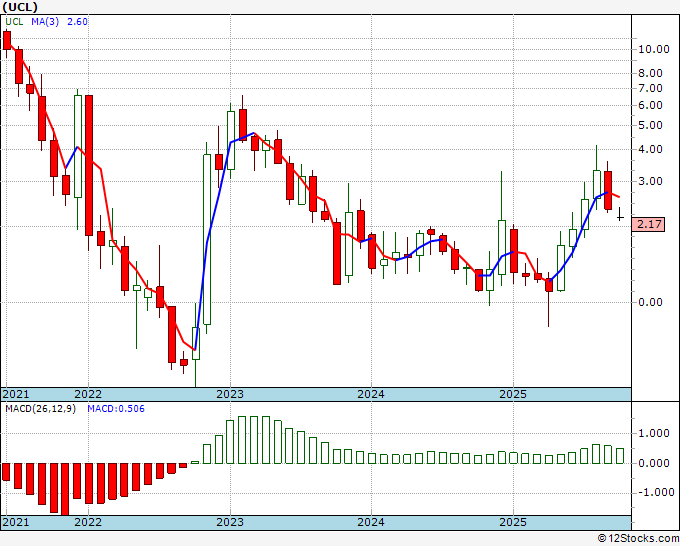Click the 8.00 price axis label
This screenshot has width=680, height=546.
[650, 73]
